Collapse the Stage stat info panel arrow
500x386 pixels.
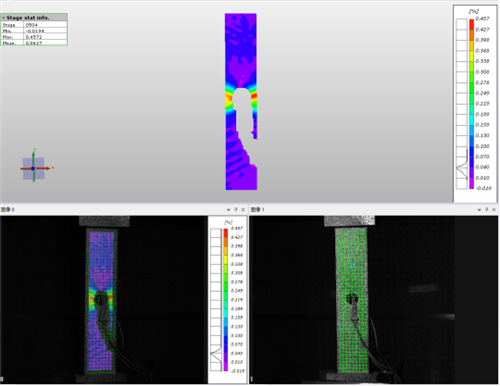(x=3, y=18)
